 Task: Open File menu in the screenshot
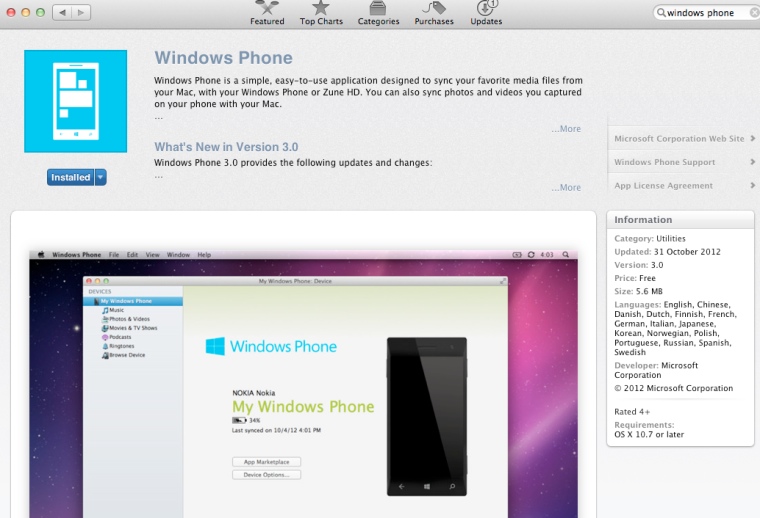click(x=114, y=255)
